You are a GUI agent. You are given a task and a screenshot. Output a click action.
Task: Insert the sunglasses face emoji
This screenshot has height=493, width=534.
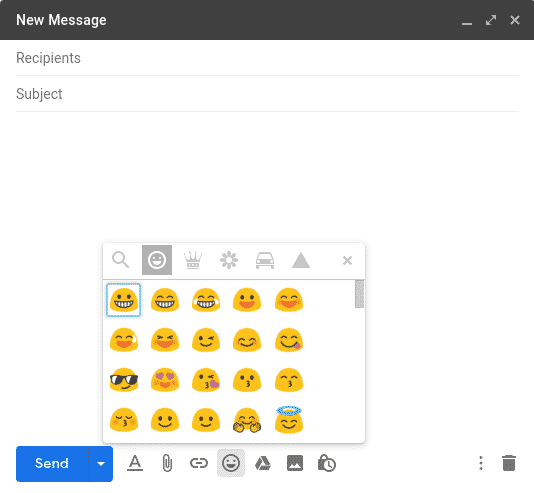tap(124, 380)
